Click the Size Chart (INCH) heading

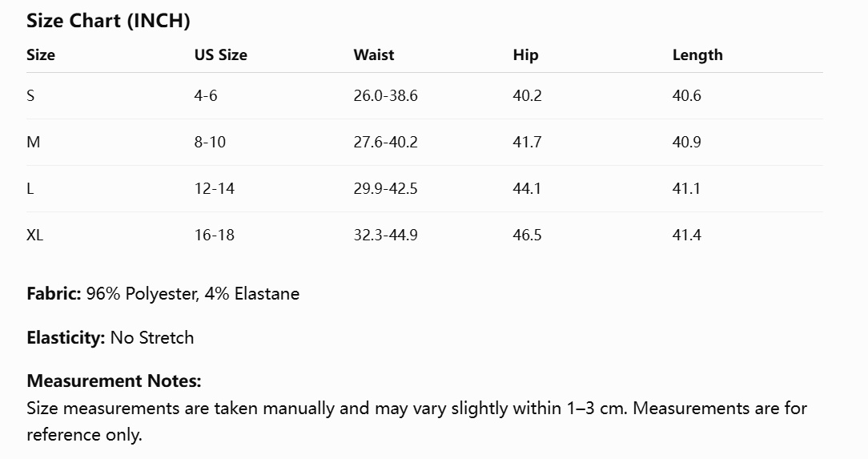pos(109,21)
